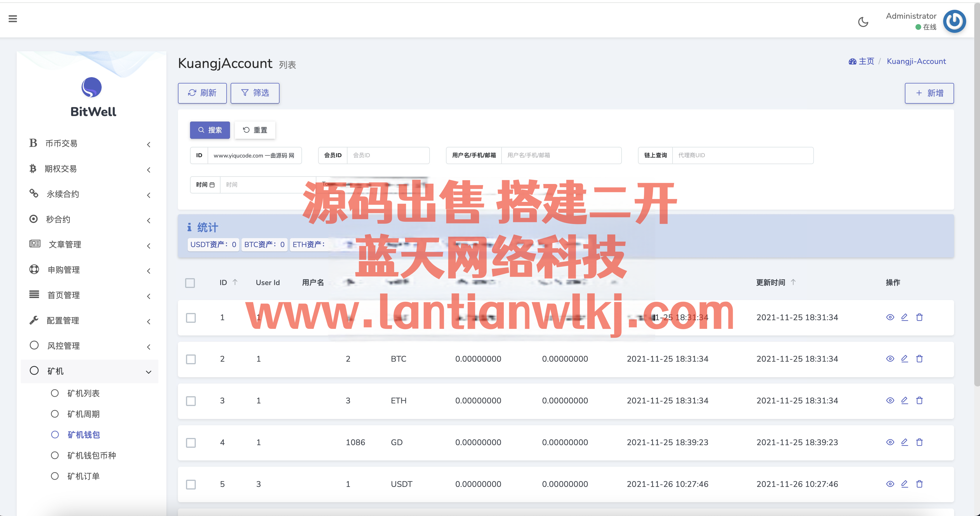Click the Administrator power avatar icon

(954, 21)
